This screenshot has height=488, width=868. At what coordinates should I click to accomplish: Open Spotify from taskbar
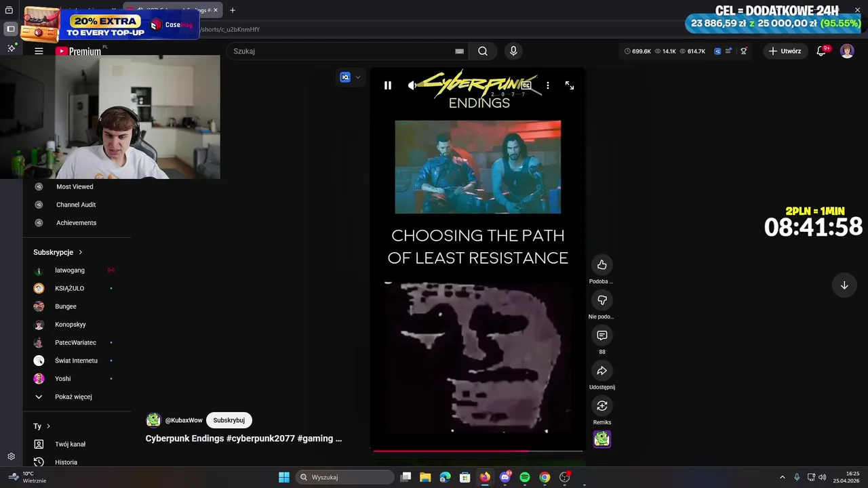point(525,477)
